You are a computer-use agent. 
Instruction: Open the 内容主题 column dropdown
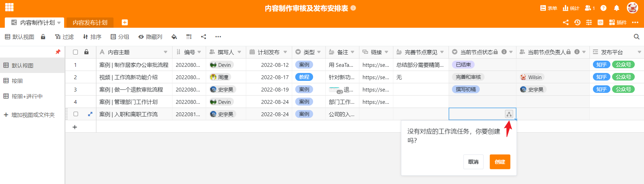tap(166, 52)
